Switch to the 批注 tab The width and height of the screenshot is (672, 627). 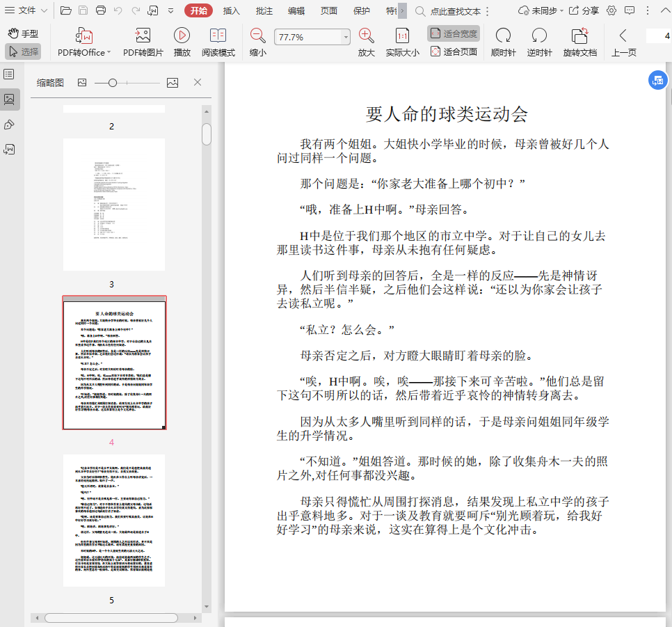tap(264, 10)
